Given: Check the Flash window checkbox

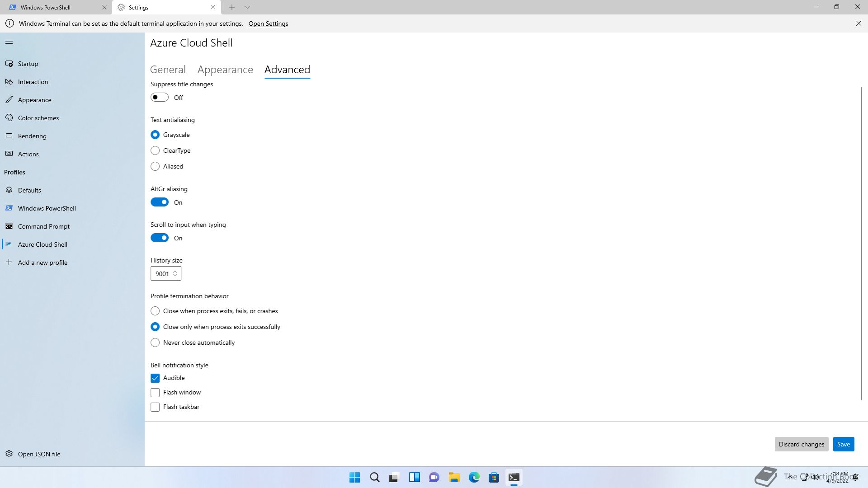Looking at the screenshot, I should point(155,393).
